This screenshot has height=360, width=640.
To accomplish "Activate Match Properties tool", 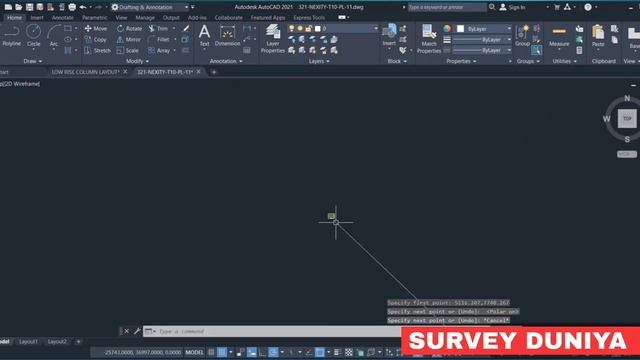I will point(429,39).
